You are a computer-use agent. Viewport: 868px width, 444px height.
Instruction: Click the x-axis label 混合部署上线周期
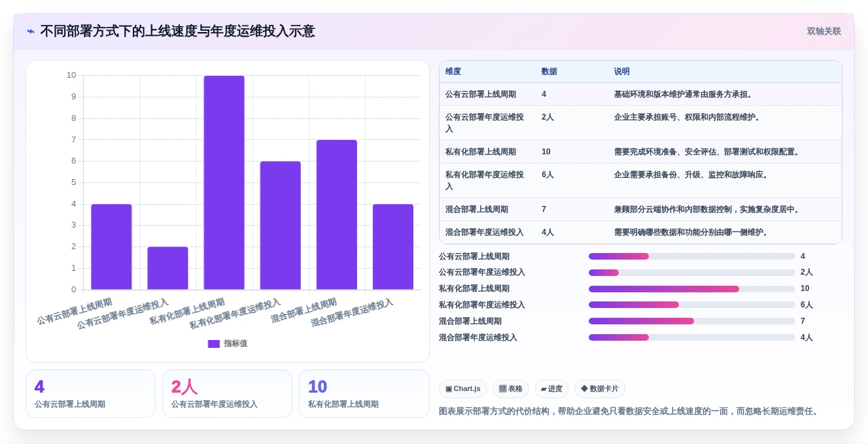click(x=304, y=311)
